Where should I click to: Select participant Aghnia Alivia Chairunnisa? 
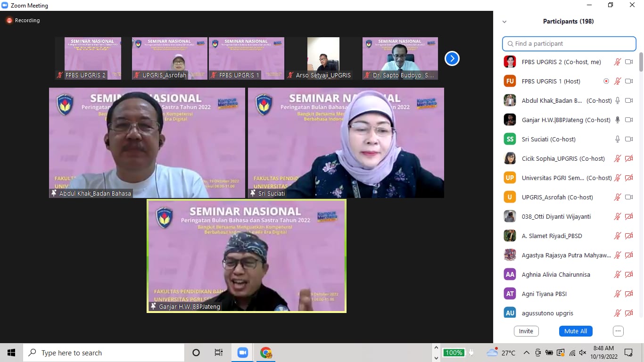pyautogui.click(x=556, y=274)
